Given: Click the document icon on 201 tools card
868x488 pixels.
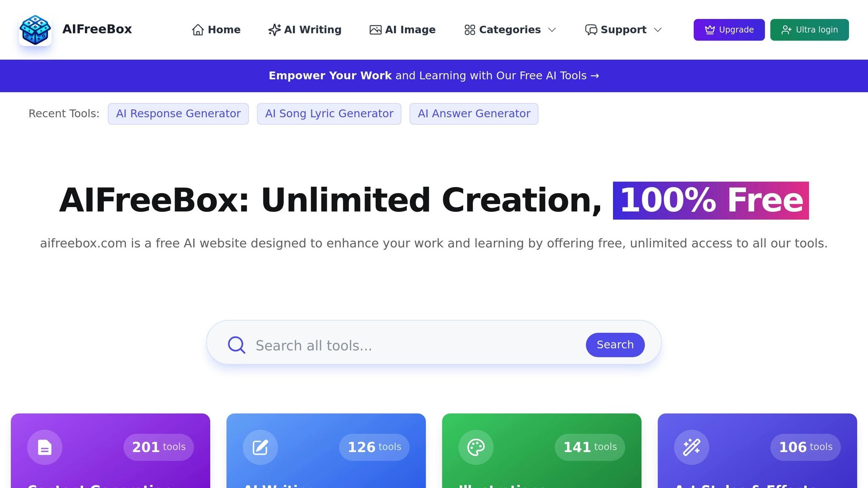Looking at the screenshot, I should pyautogui.click(x=45, y=447).
